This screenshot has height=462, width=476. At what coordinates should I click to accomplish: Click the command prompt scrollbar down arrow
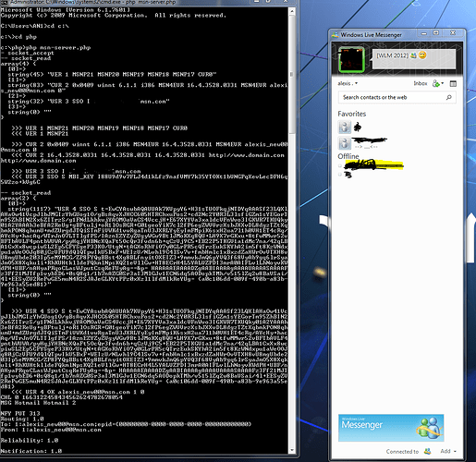click(x=292, y=450)
